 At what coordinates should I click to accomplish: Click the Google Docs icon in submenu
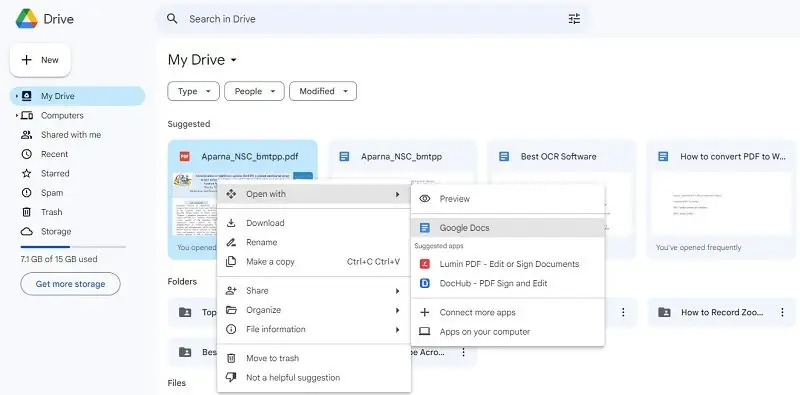(424, 228)
